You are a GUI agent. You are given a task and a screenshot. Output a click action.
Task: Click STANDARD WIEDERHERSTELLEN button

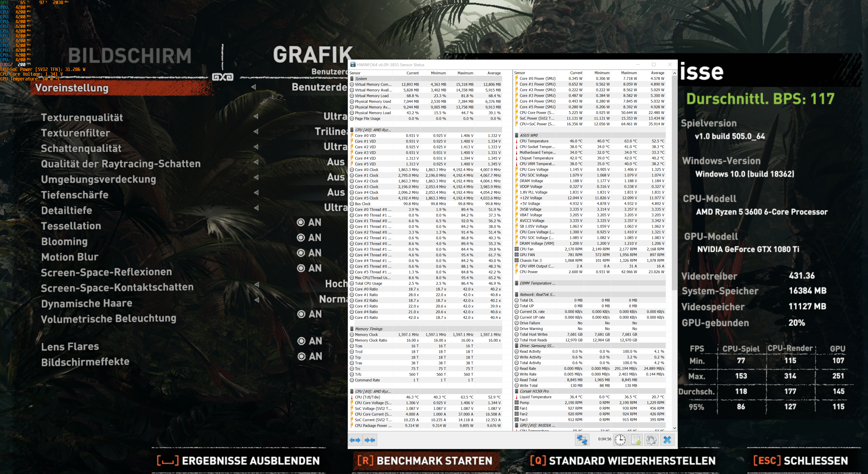click(623, 461)
